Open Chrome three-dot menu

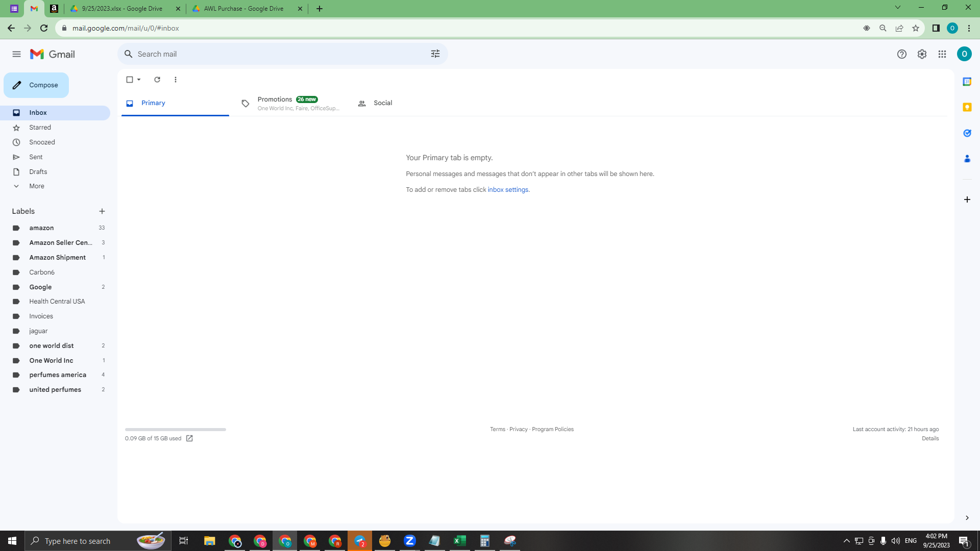(x=969, y=28)
